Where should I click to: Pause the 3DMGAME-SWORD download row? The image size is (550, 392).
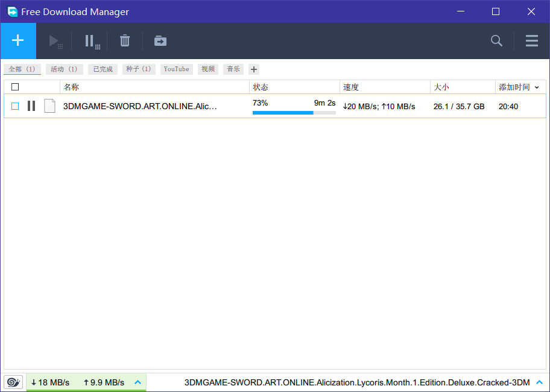31,106
